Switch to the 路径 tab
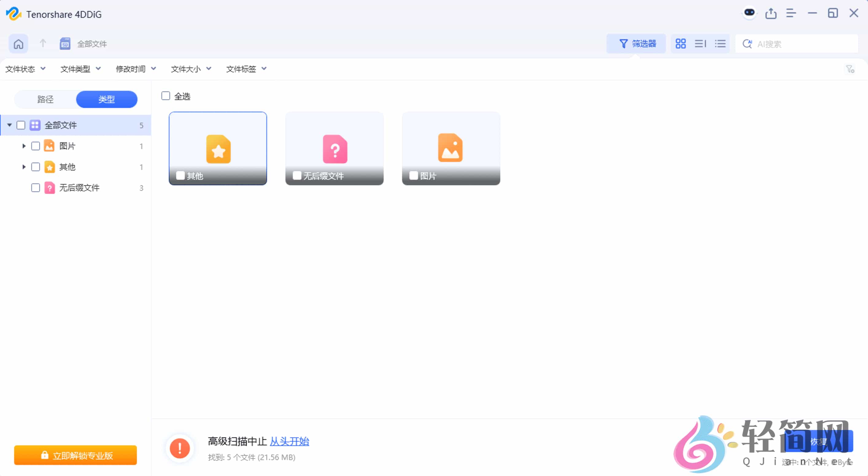This screenshot has width=868, height=476. click(x=45, y=99)
